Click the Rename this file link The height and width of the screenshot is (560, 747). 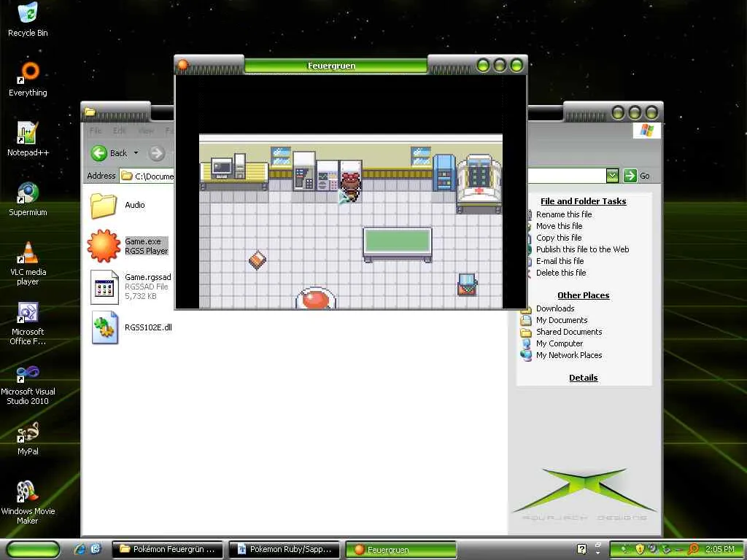coord(564,214)
